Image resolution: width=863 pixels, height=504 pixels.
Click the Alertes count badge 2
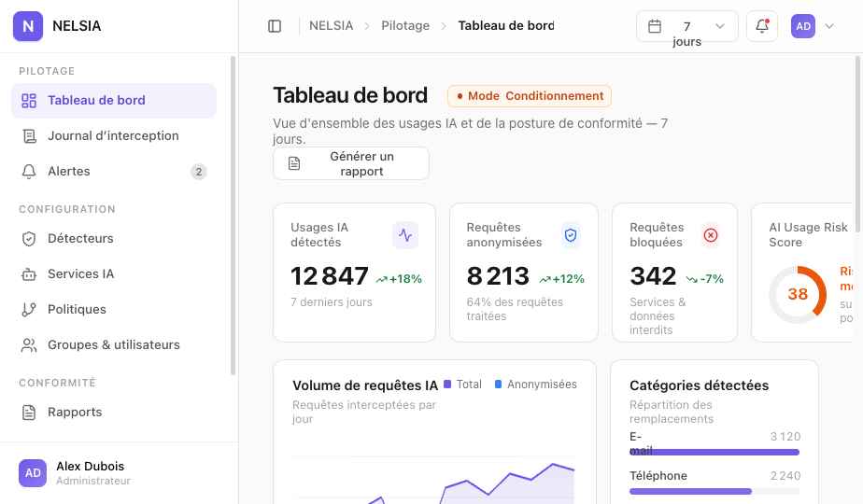tap(199, 172)
